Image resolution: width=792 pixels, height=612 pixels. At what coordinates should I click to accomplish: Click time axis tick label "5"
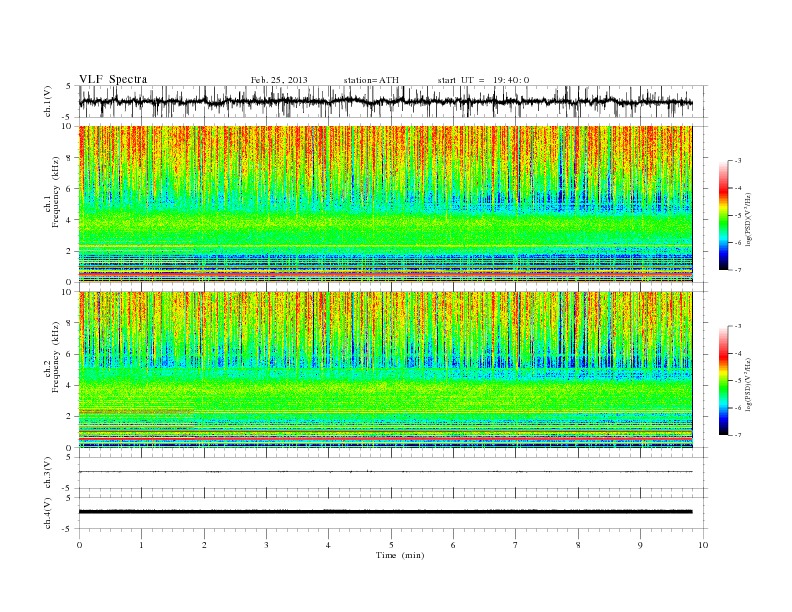click(391, 545)
